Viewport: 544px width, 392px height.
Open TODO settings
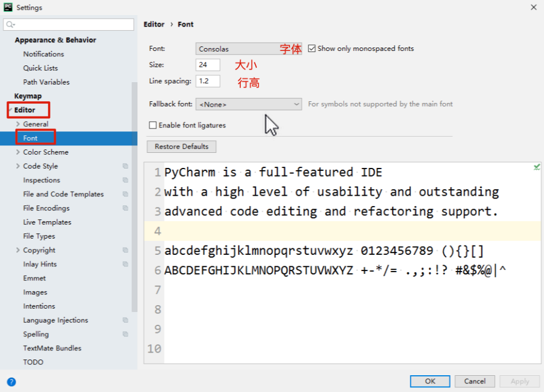coord(34,362)
